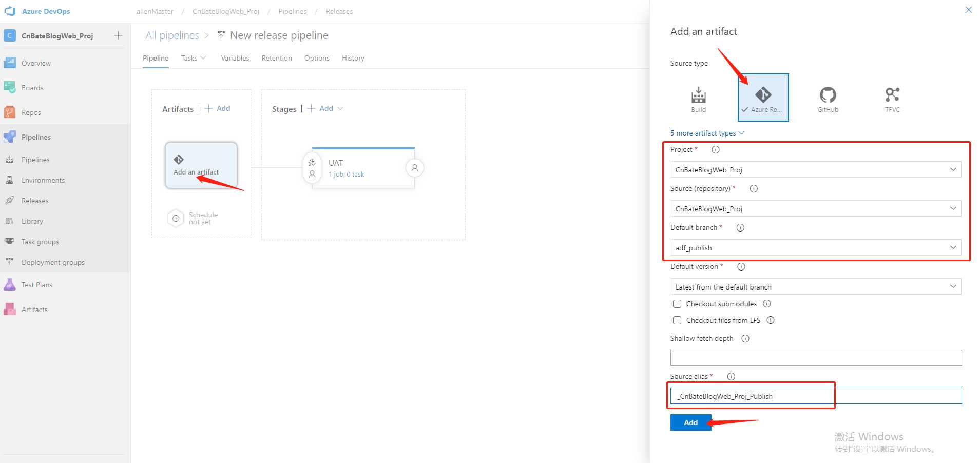980x463 pixels.
Task: Switch to the Retention tab
Action: click(277, 58)
